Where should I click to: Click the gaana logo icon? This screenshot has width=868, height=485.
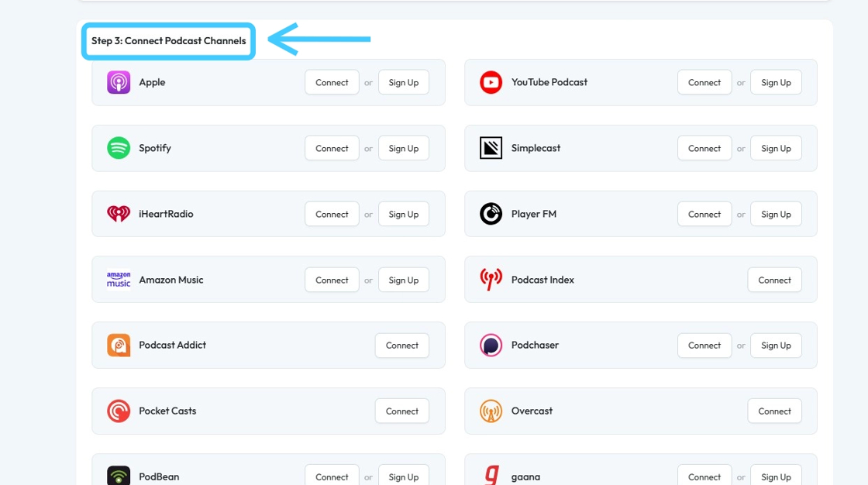491,475
